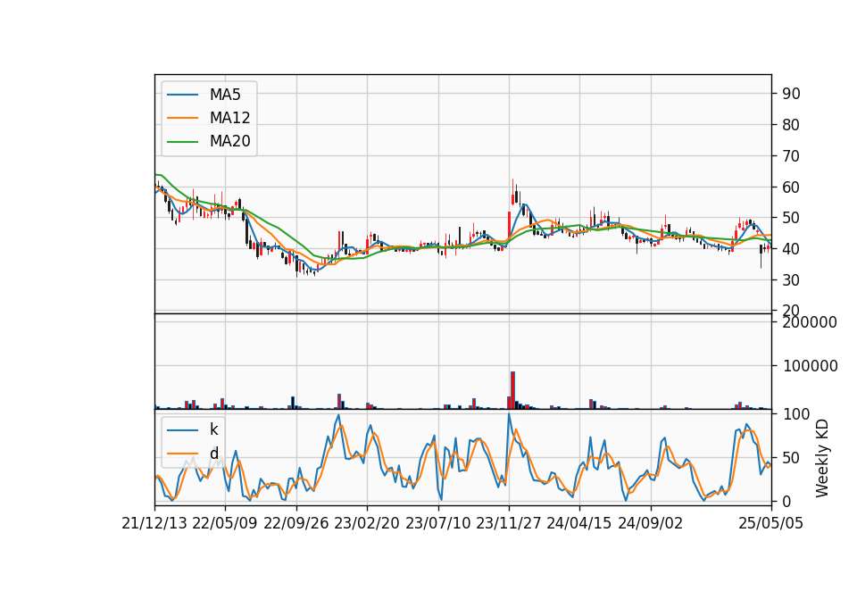This screenshot has width=857, height=616.
Task: Click the 70 price axis tick
Action: (791, 156)
